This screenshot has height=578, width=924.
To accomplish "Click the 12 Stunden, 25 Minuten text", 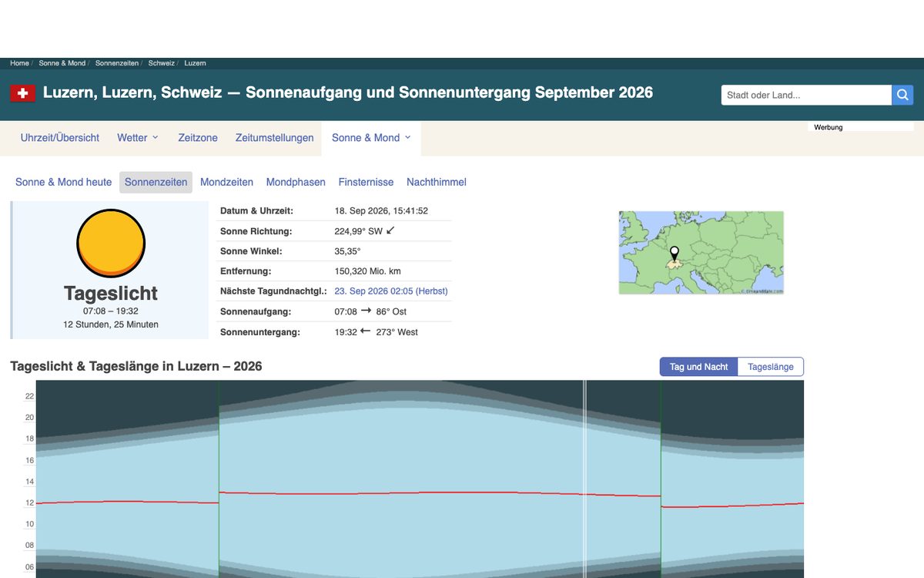I will point(111,324).
